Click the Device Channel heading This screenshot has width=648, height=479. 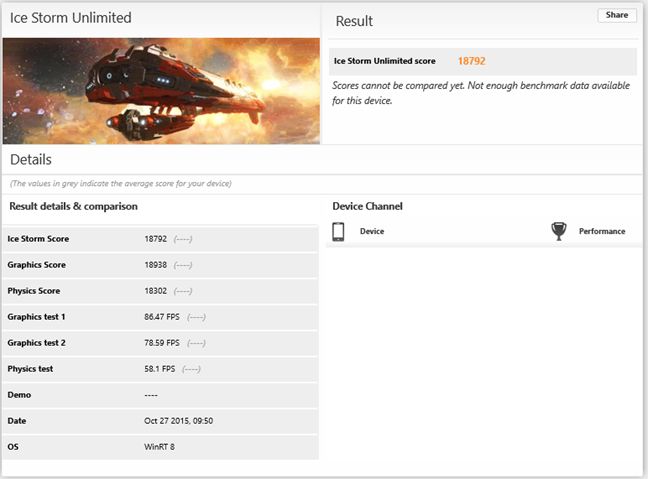[x=367, y=206]
